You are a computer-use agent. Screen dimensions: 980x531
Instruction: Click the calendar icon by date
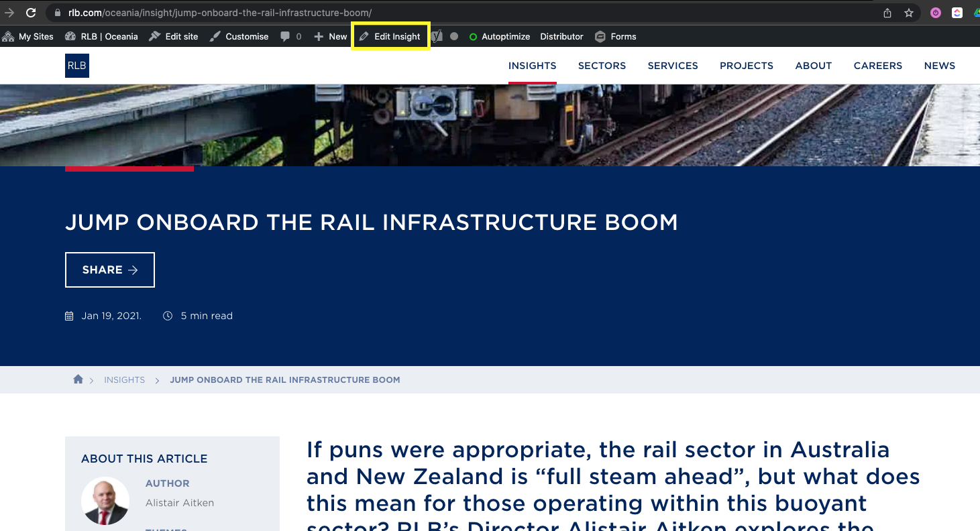coord(69,316)
